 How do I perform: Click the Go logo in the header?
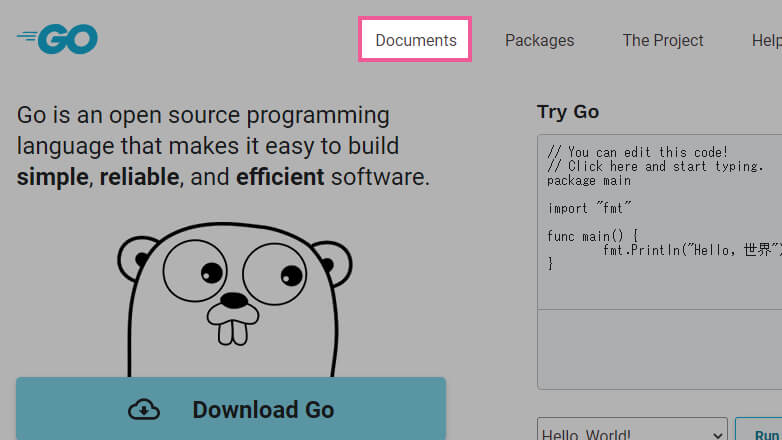coord(57,39)
